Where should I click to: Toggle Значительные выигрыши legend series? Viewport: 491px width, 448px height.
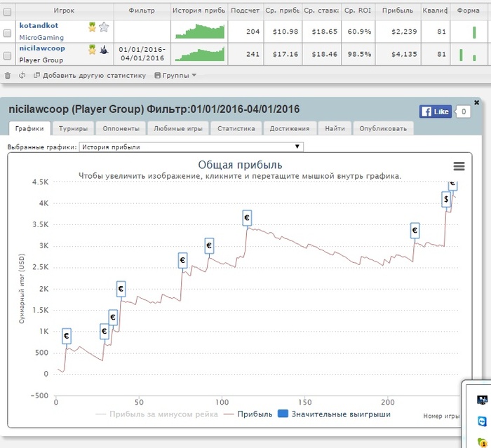coord(335,414)
